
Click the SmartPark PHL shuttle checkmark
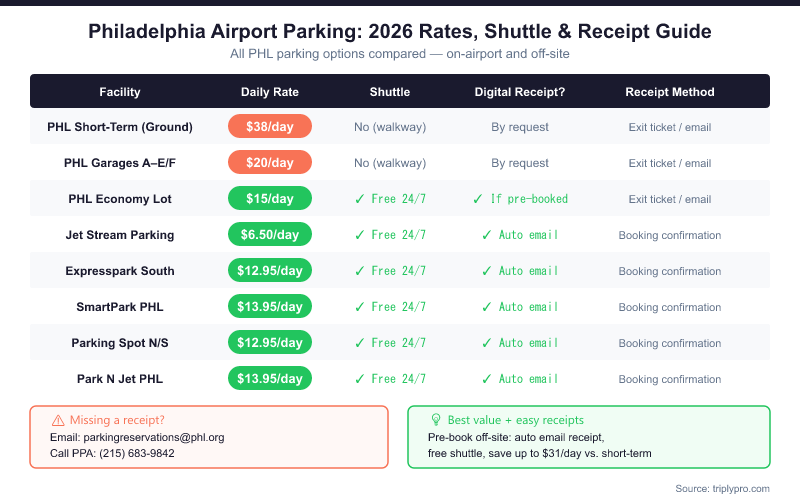point(360,307)
